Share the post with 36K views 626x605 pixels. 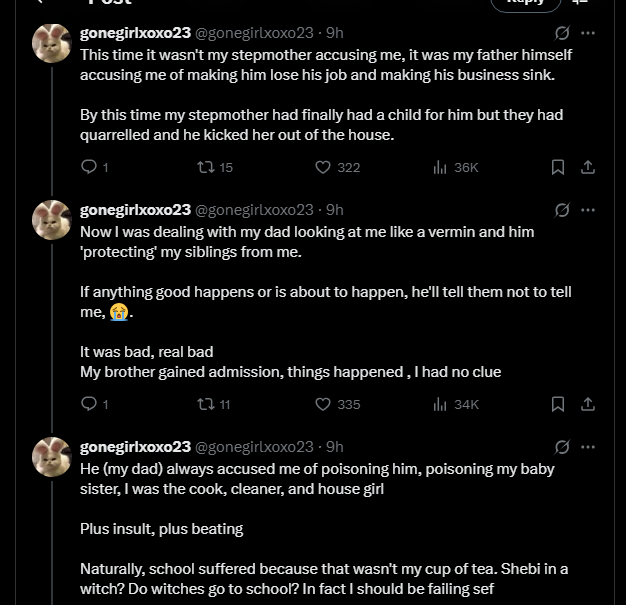[588, 167]
